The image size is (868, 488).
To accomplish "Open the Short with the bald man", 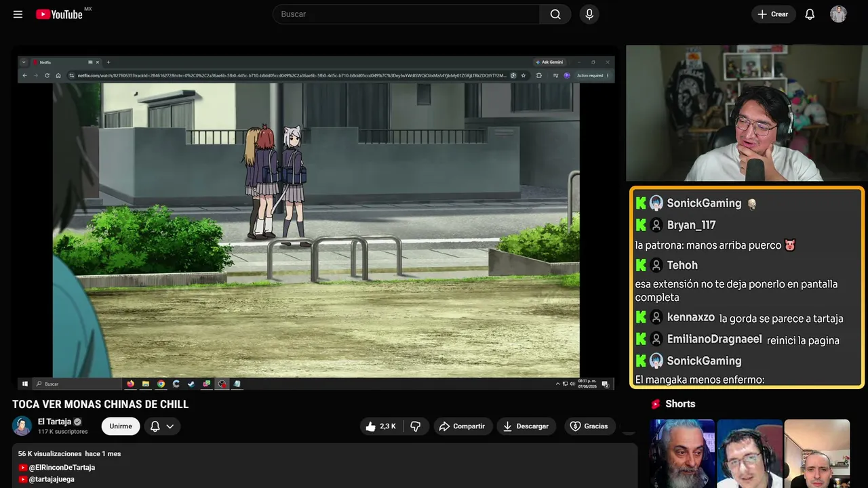I will click(x=816, y=453).
